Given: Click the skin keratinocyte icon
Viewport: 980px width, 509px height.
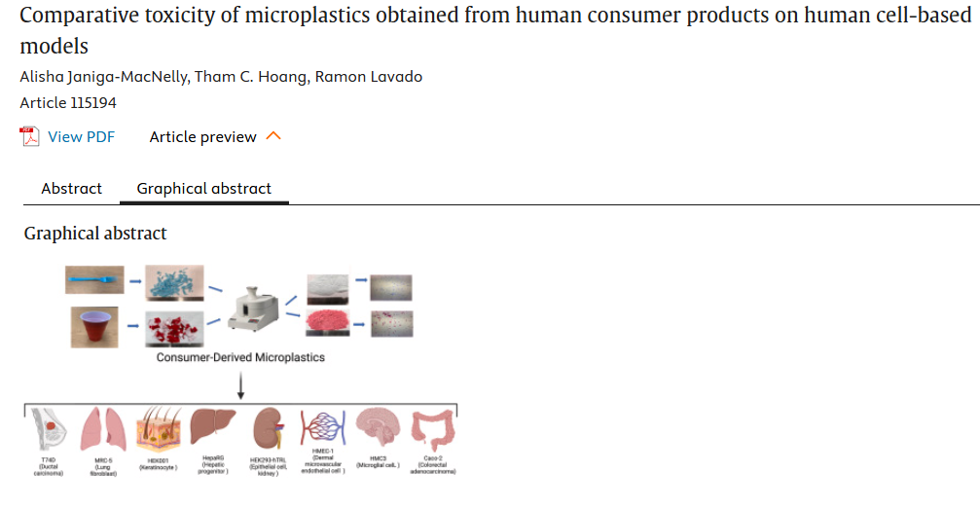Looking at the screenshot, I should (x=160, y=429).
